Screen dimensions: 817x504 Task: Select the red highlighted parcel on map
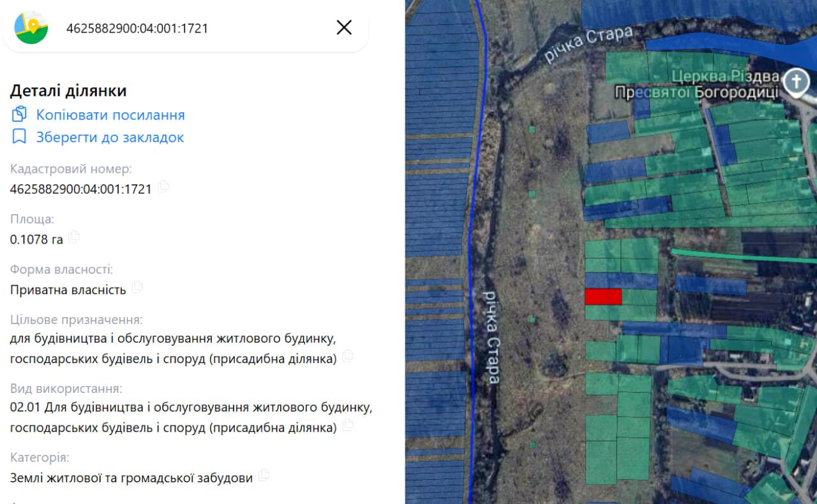(x=603, y=297)
